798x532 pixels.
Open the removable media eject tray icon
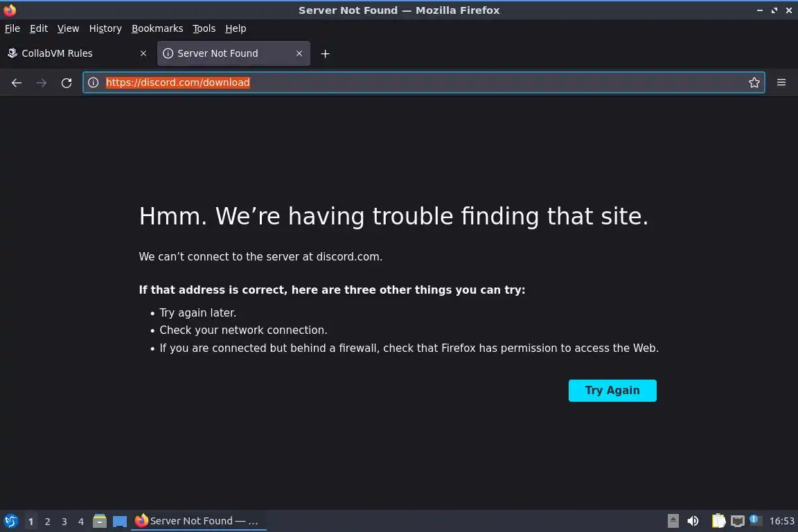click(x=673, y=521)
